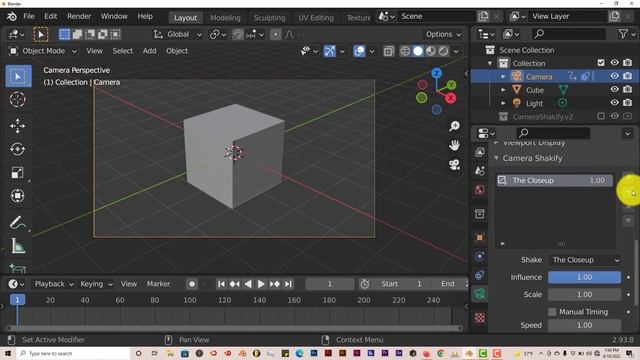
Task: Open the File menu
Action: 29,16
